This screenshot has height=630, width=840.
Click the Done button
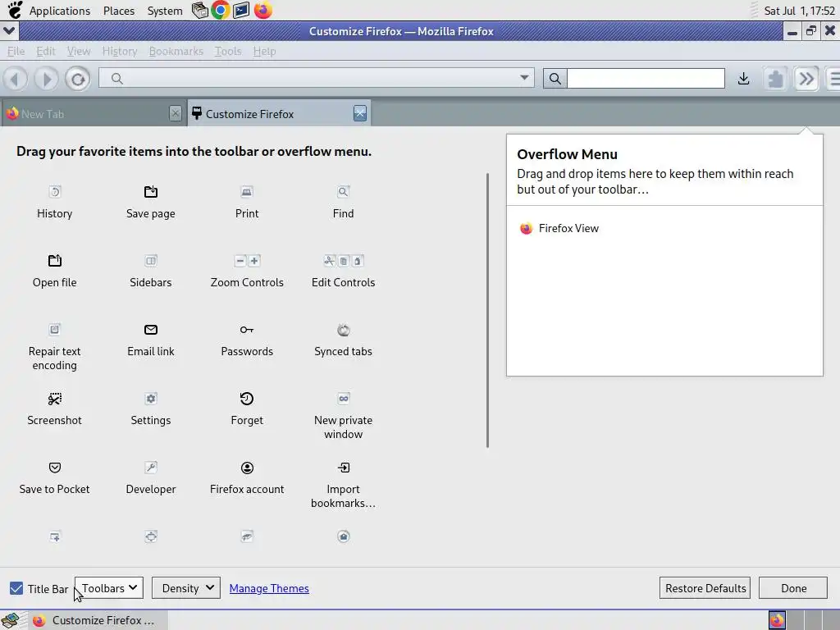click(793, 588)
